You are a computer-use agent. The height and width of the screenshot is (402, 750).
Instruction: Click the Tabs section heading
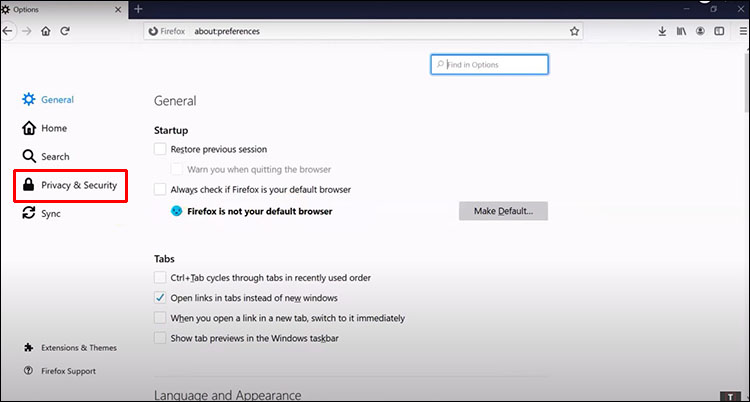(x=164, y=259)
